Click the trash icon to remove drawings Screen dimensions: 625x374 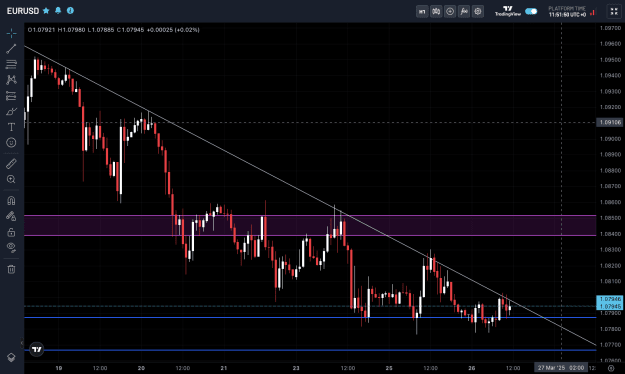pyautogui.click(x=11, y=269)
